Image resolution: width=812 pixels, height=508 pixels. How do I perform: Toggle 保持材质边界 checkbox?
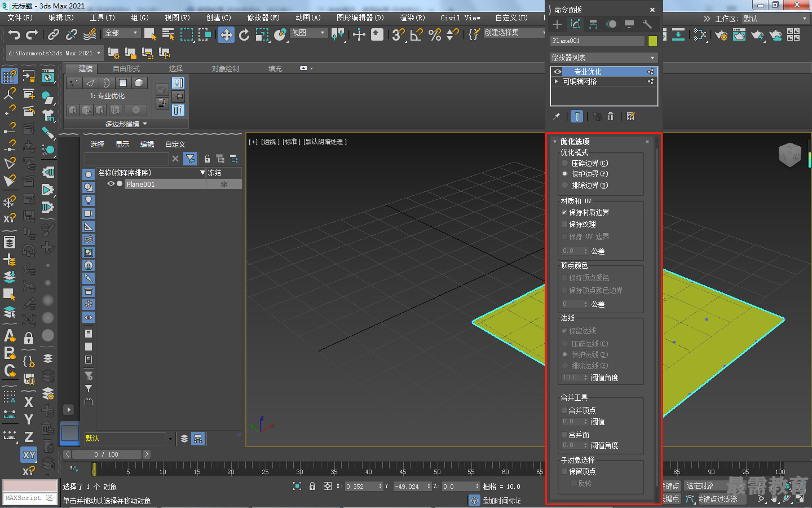[x=564, y=212]
